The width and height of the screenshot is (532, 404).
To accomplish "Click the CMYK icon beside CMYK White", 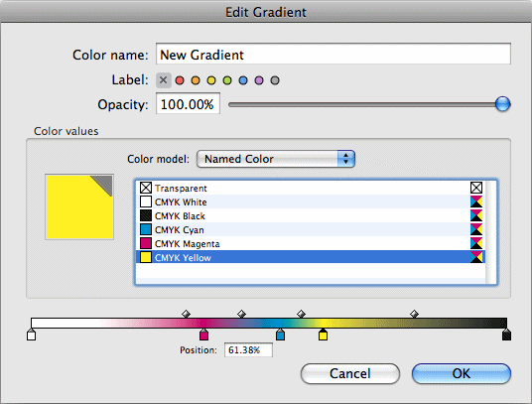I will (476, 202).
